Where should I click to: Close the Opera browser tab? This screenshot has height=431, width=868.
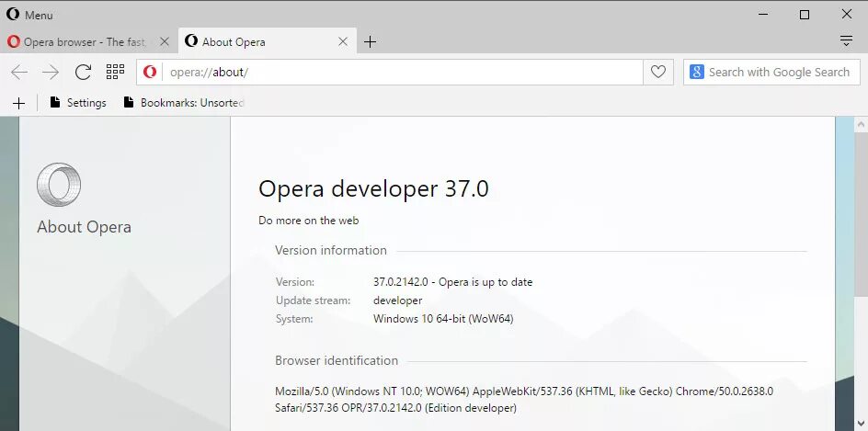(164, 41)
